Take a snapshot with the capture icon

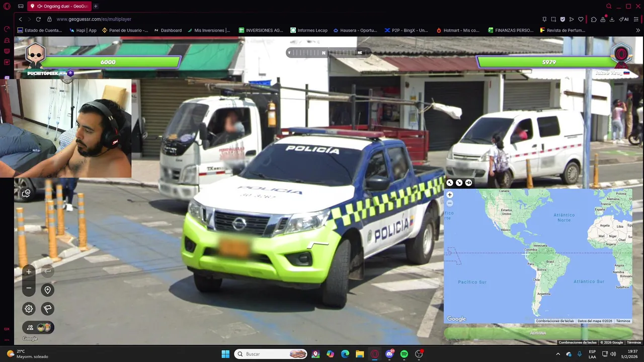[x=553, y=19]
